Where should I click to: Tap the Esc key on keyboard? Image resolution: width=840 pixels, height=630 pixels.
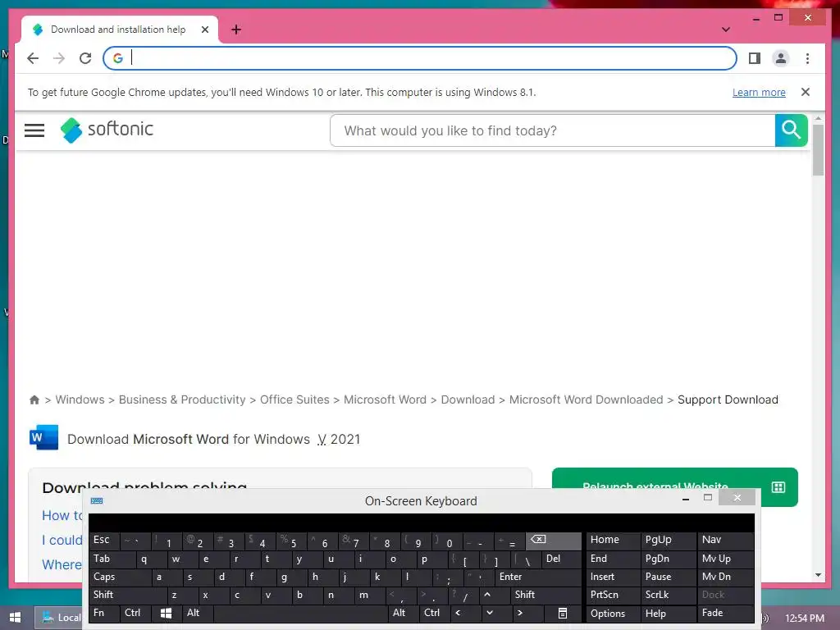click(x=104, y=540)
